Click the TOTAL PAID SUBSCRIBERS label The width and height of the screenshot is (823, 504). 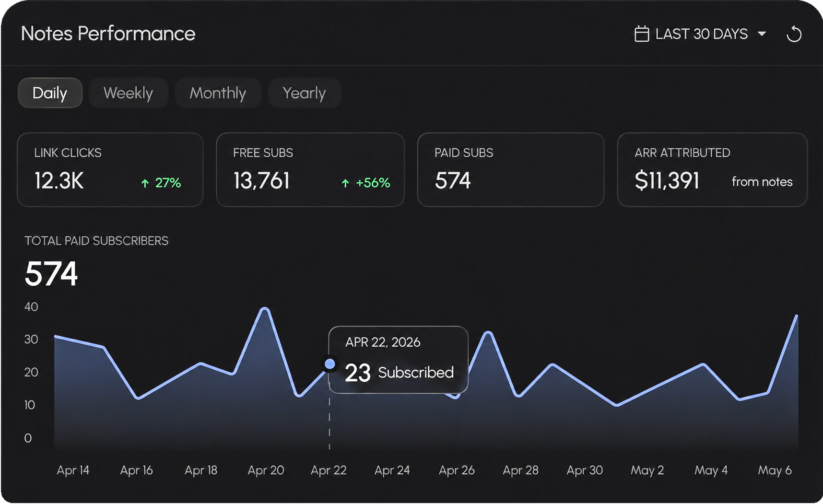coord(96,241)
